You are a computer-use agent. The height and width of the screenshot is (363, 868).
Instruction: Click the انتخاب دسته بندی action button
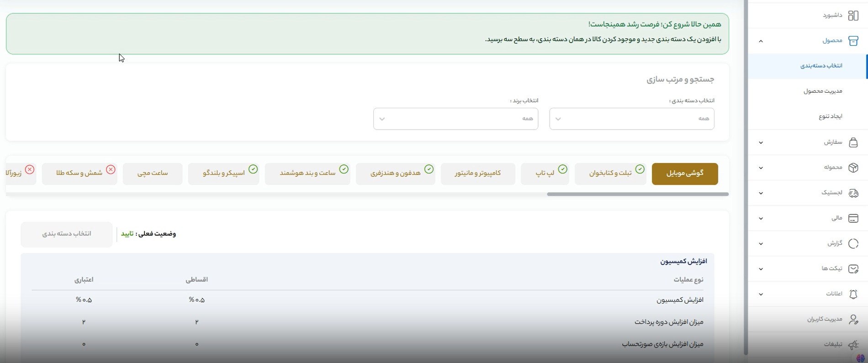(67, 234)
